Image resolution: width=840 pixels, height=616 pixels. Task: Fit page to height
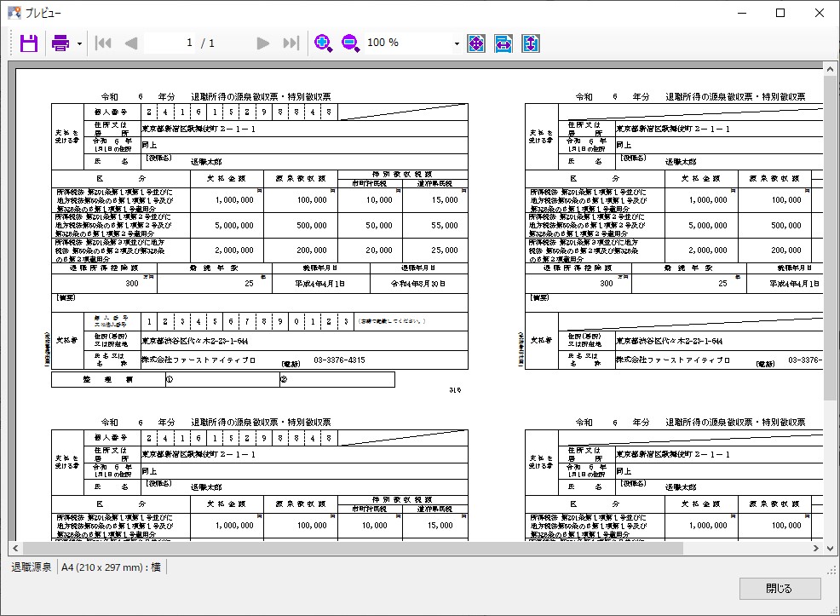click(x=531, y=43)
